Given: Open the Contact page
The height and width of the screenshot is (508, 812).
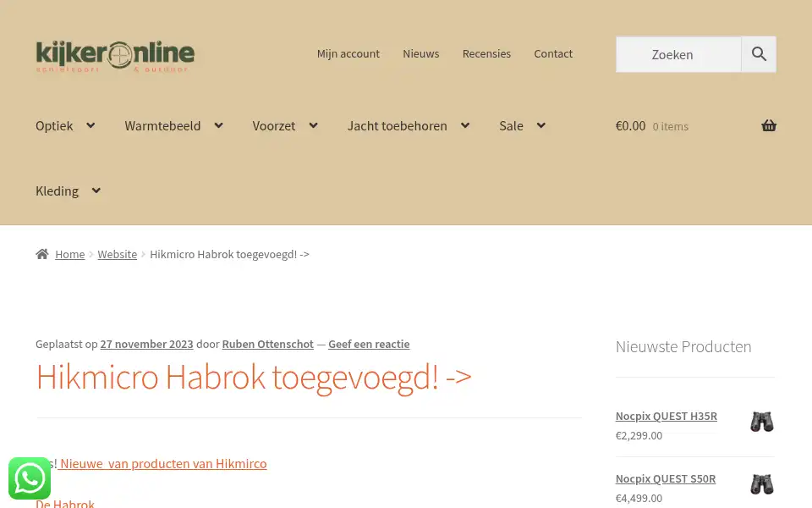Looking at the screenshot, I should coord(553,54).
